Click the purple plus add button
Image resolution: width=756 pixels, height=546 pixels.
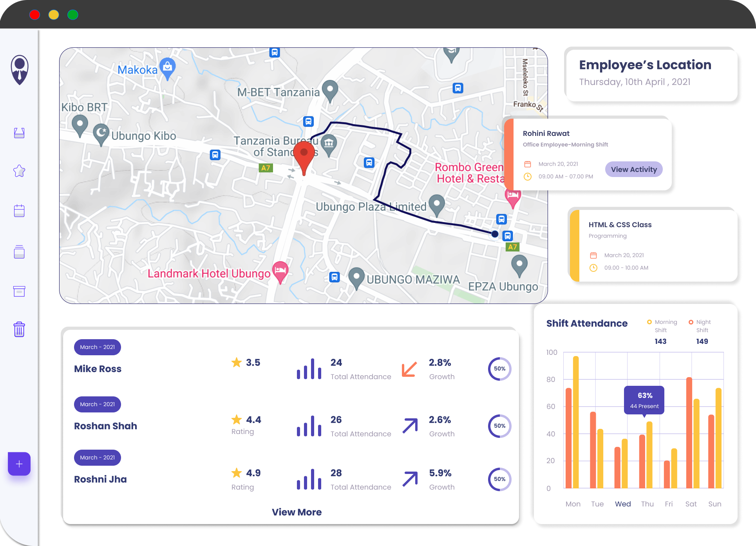[x=19, y=464]
